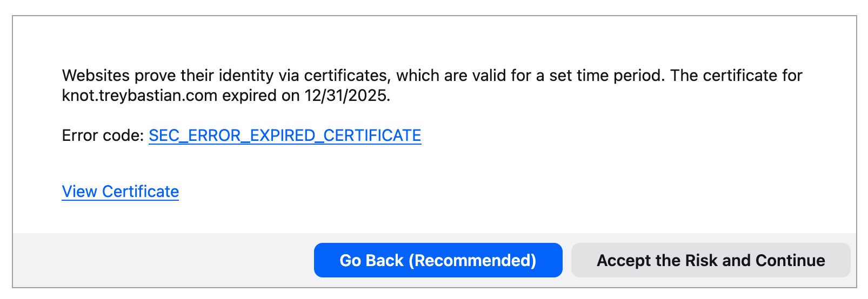Click the word "Websites" in the explanation
Image resolution: width=868 pixels, height=299 pixels.
[x=96, y=76]
